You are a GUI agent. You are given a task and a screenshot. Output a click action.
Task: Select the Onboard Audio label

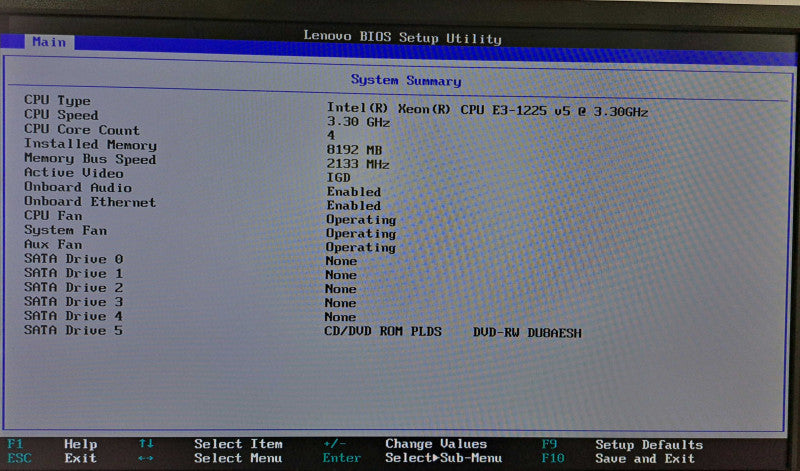[78, 187]
